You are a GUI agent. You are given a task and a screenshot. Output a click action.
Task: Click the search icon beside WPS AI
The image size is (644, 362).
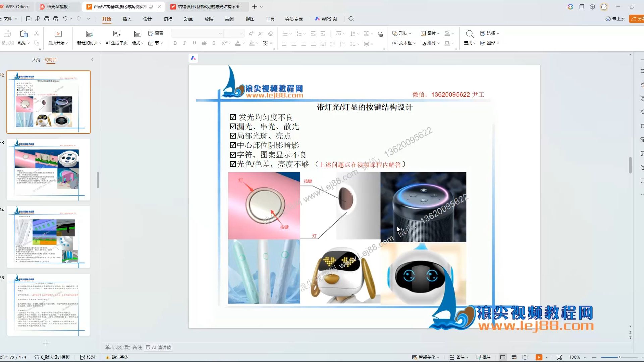click(x=351, y=19)
